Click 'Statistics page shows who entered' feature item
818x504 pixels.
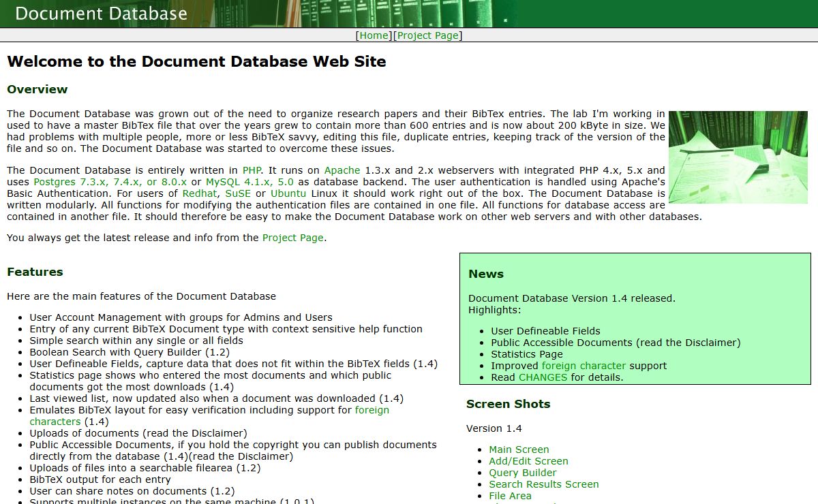(210, 381)
